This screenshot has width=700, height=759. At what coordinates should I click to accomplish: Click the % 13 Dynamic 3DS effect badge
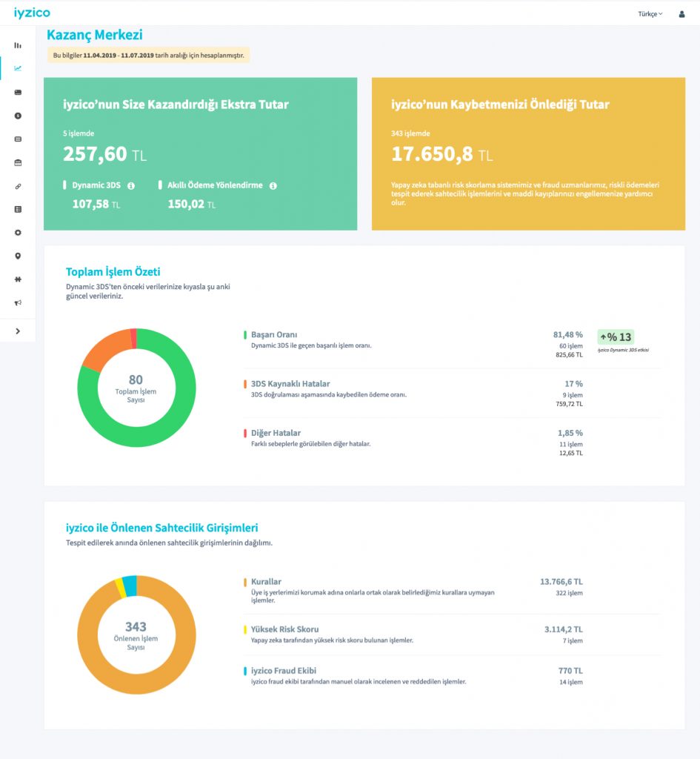pos(616,337)
